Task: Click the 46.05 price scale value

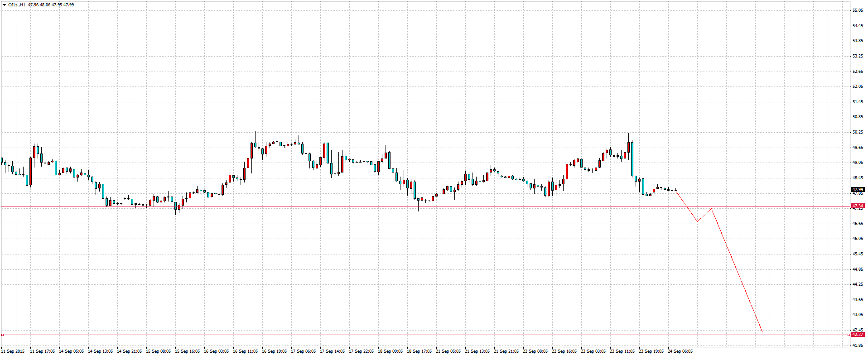Action: (857, 239)
